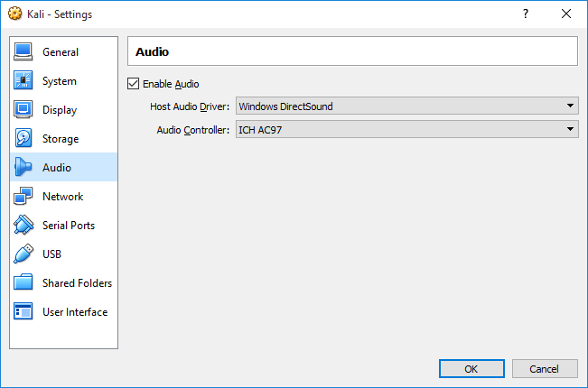Switch to the System settings page
The height and width of the screenshot is (388, 588).
[64, 80]
